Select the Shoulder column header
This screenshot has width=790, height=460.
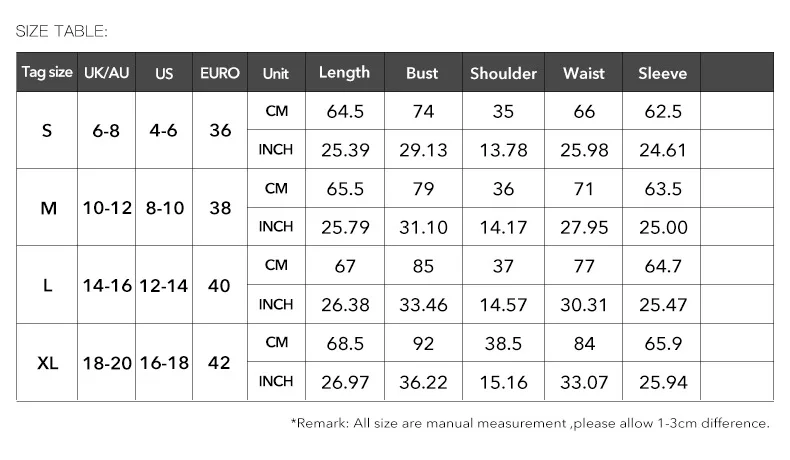pos(503,74)
